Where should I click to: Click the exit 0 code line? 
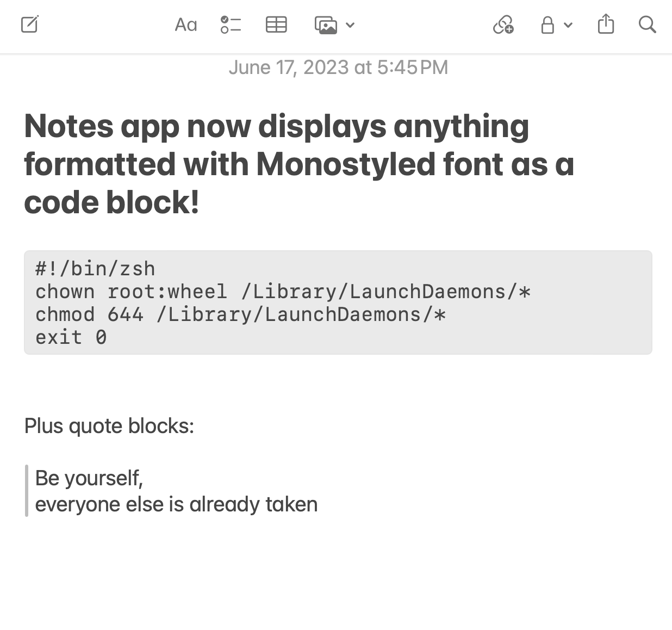point(71,337)
